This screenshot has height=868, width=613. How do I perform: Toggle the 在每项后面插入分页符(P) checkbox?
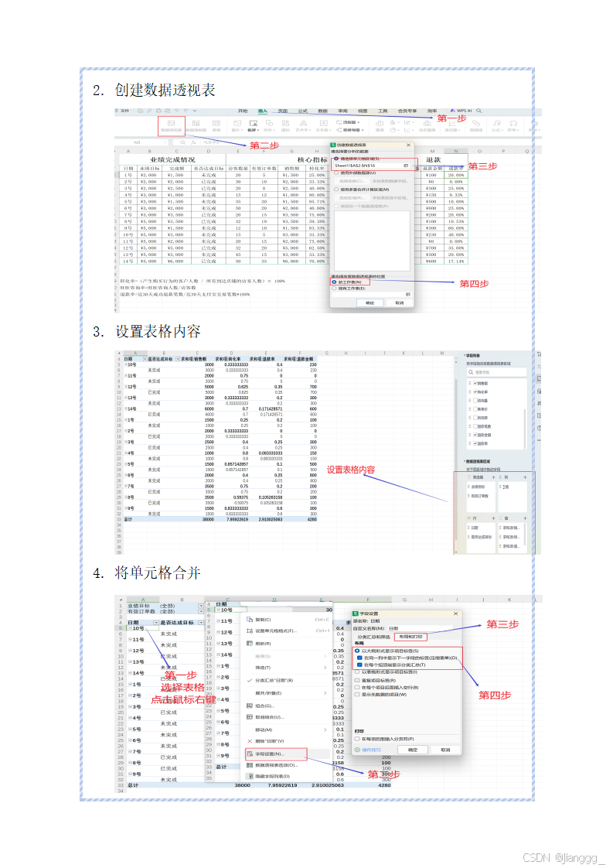(x=357, y=739)
